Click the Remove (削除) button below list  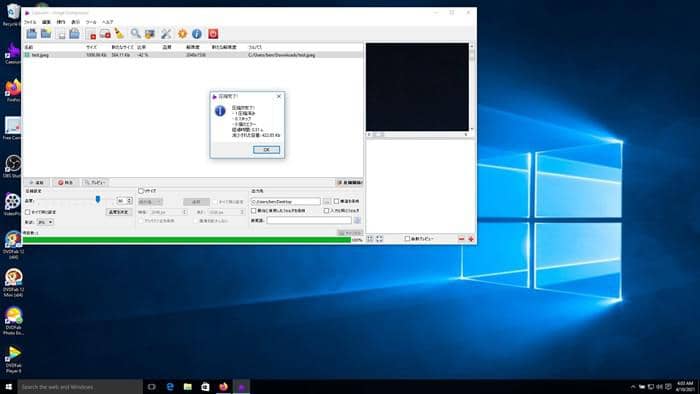[x=65, y=182]
